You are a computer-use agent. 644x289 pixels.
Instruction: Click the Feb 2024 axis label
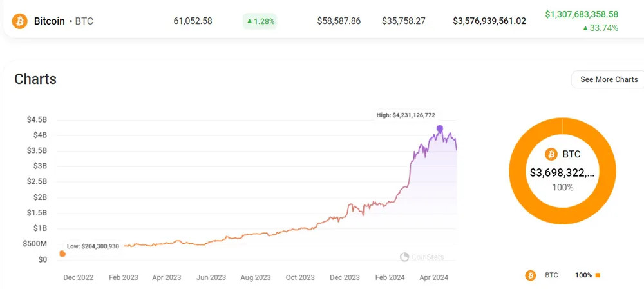(390, 277)
